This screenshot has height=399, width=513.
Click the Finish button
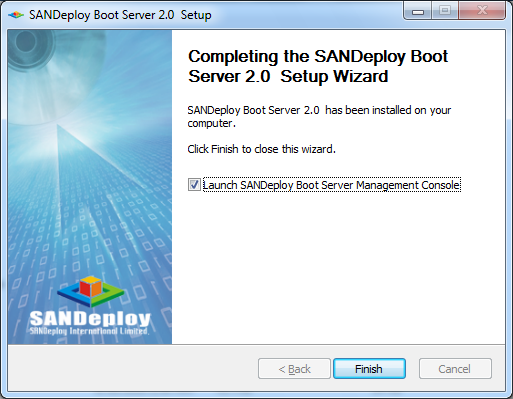[369, 369]
